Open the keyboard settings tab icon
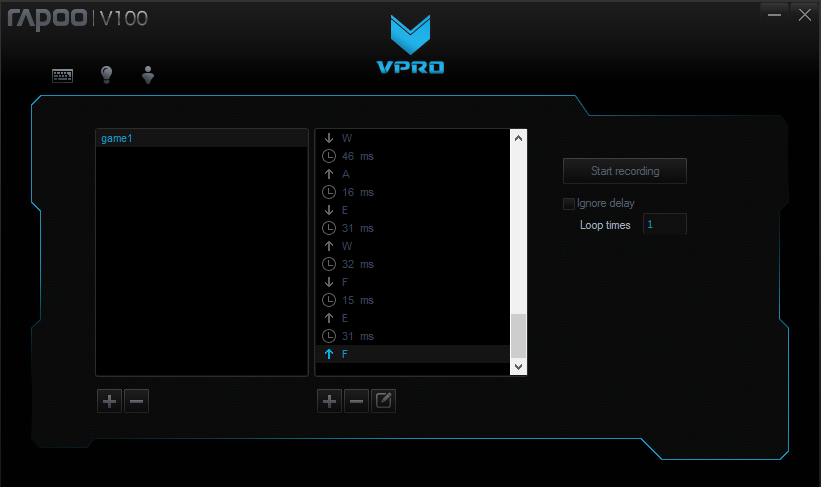The height and width of the screenshot is (487, 821). 62,75
